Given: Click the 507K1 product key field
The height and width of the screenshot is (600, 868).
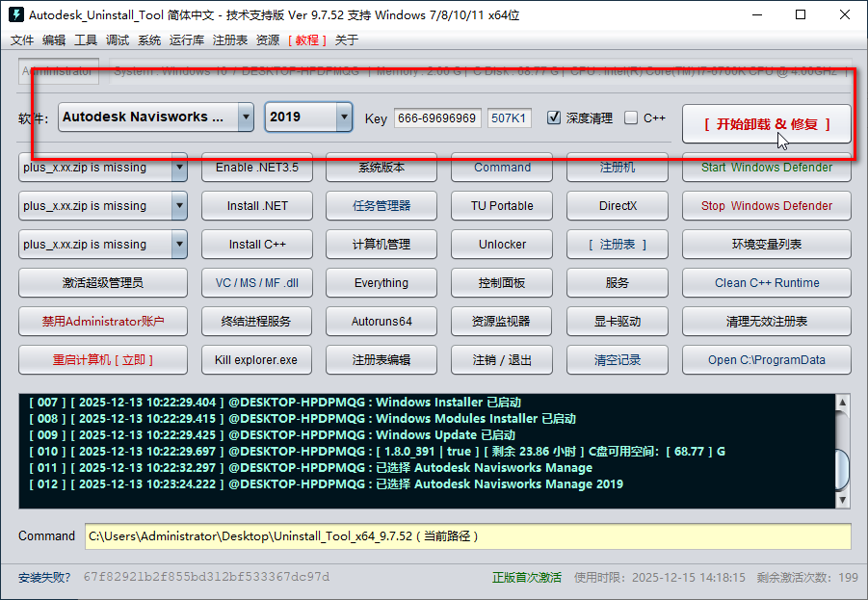Looking at the screenshot, I should click(x=510, y=117).
